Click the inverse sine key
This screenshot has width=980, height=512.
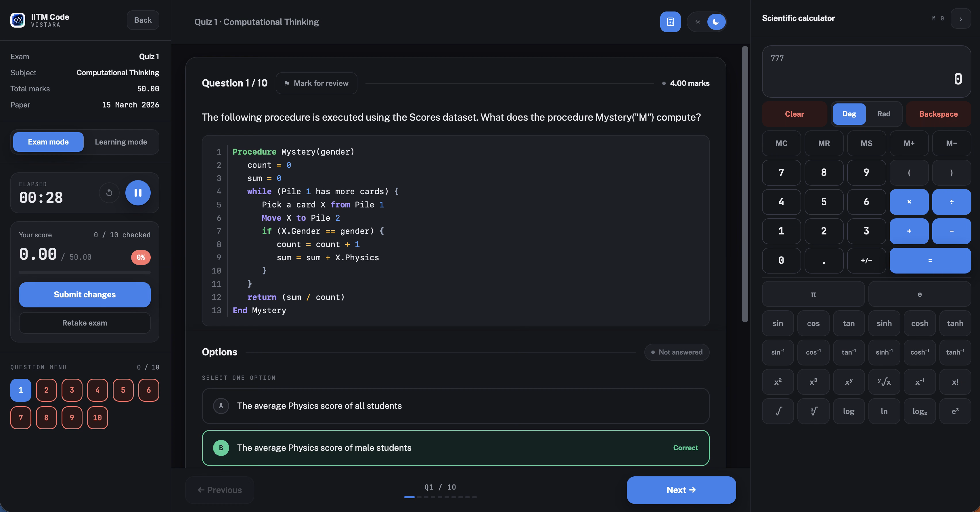coord(778,352)
